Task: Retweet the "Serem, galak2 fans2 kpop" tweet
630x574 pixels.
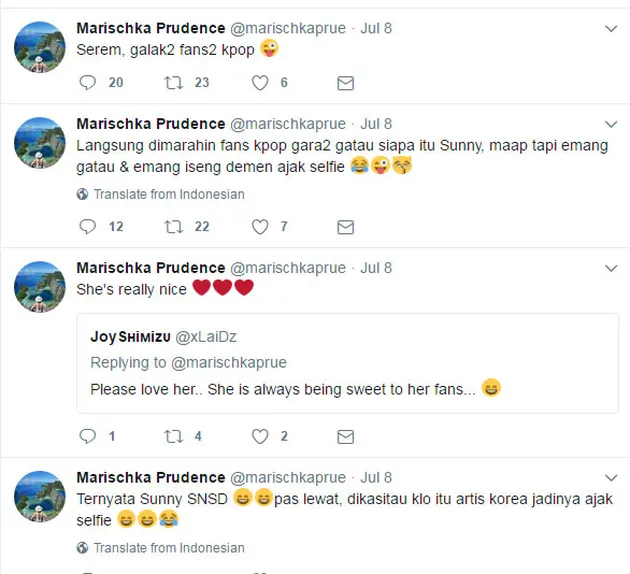Action: [173, 83]
